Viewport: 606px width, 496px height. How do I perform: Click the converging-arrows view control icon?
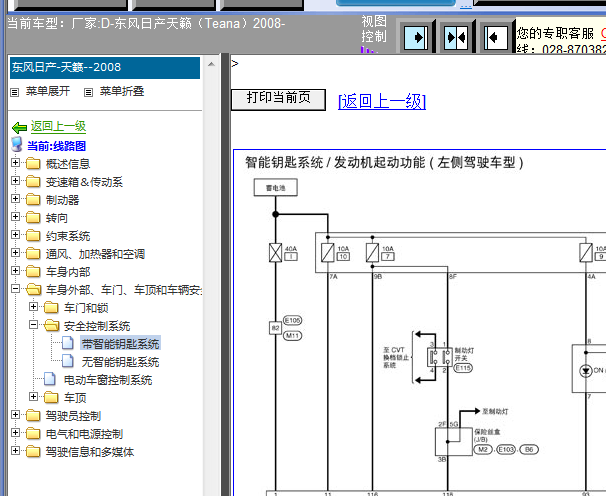(x=456, y=37)
